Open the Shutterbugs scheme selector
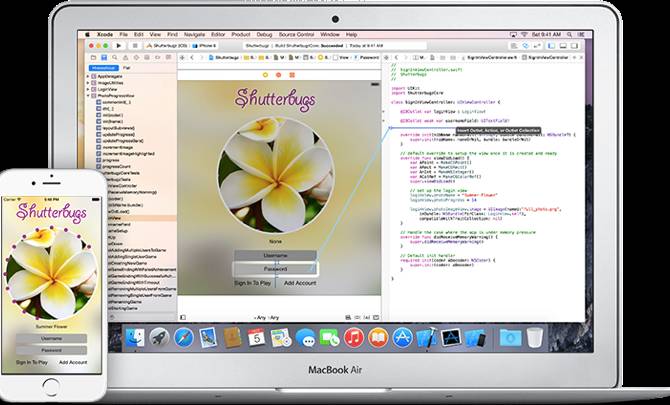Image resolution: width=670 pixels, height=405 pixels. [167, 45]
